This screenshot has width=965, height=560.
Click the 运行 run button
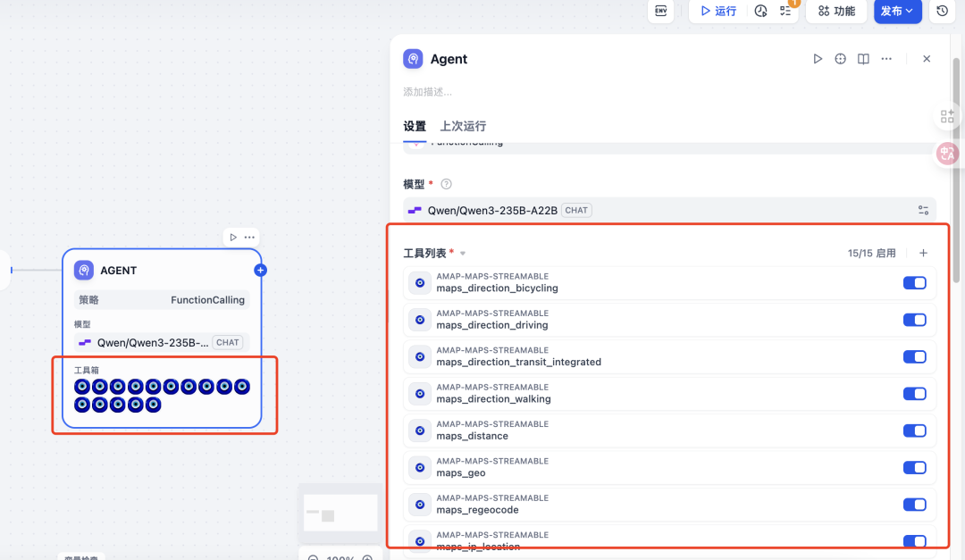[718, 11]
